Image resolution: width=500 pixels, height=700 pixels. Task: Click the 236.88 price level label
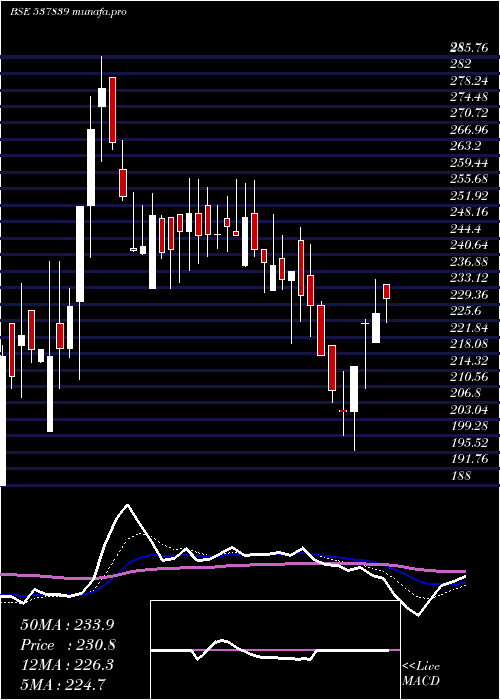click(469, 262)
